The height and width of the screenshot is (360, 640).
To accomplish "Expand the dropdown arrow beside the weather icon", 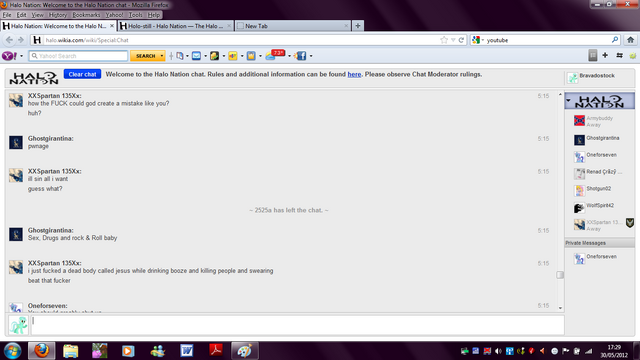I will [289, 56].
